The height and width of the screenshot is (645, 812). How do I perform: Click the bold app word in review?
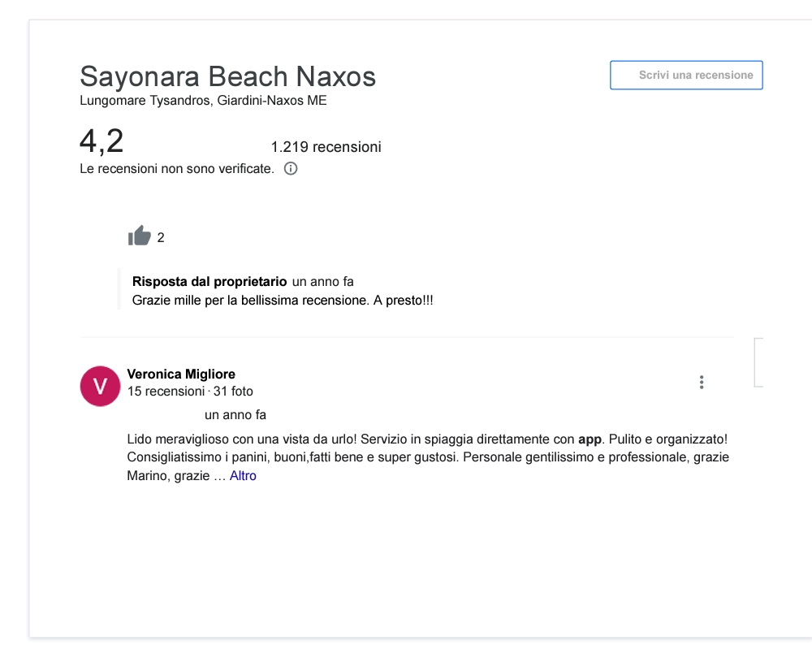(x=590, y=439)
